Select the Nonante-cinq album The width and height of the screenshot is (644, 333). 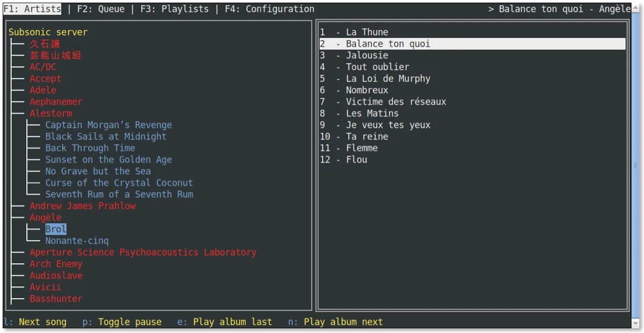(x=77, y=241)
